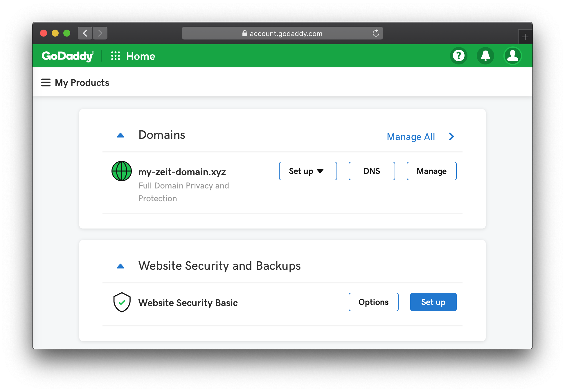
Task: Open a new tab with the plus button
Action: click(525, 37)
